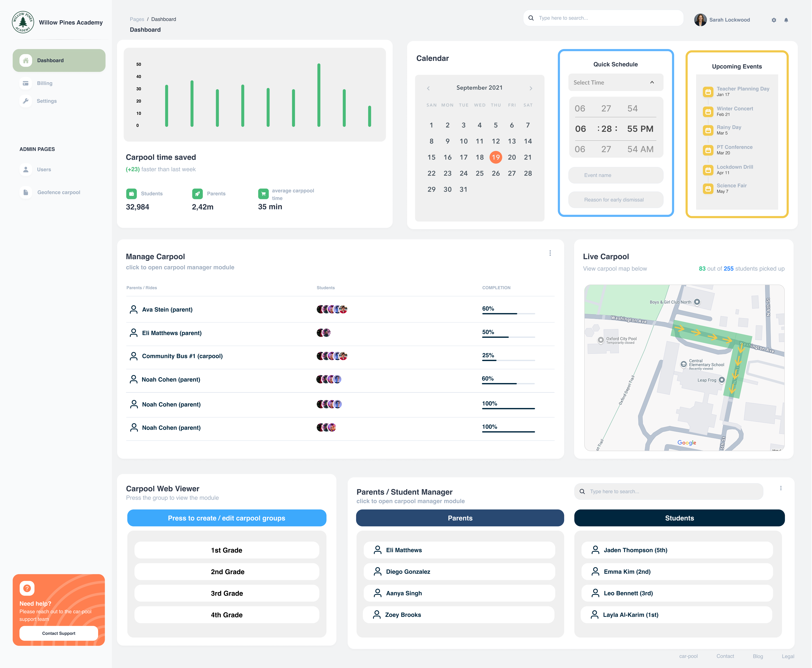The image size is (812, 668).
Task: Click Parents / Student Manager search field
Action: (x=668, y=491)
